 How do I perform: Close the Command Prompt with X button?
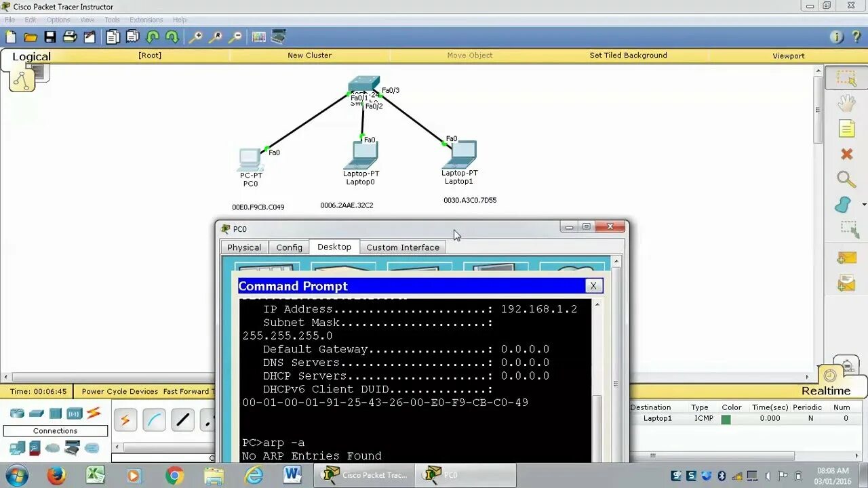593,286
